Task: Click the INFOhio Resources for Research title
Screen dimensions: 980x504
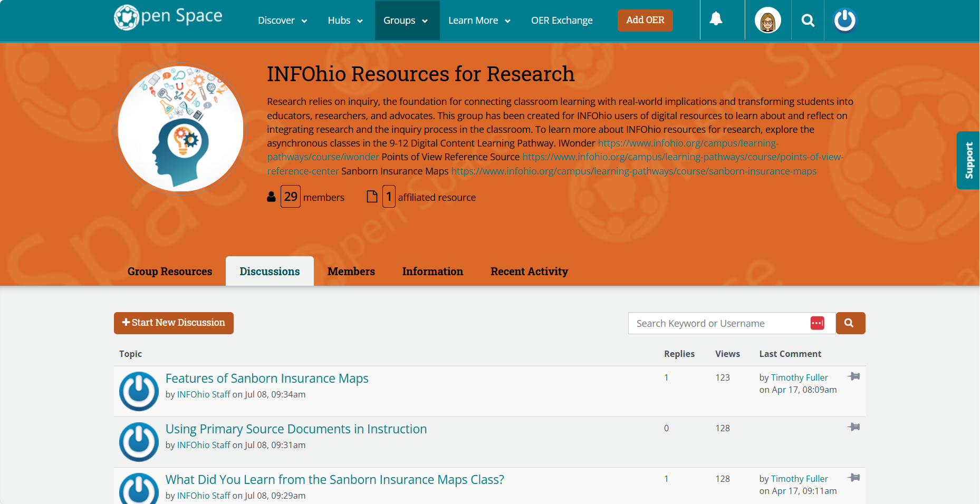Action: point(420,74)
